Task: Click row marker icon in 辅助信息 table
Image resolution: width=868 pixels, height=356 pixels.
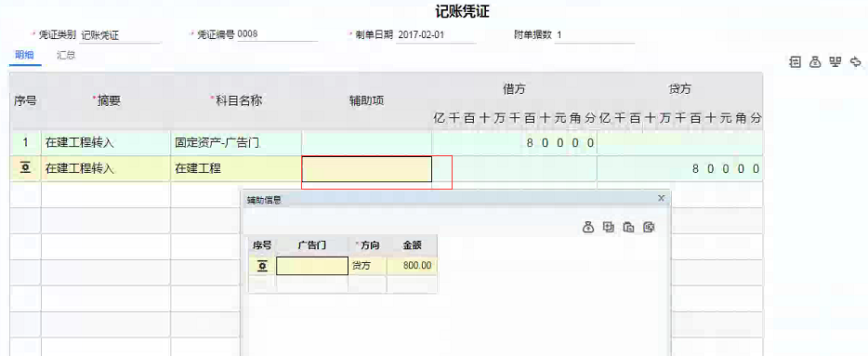Action: pyautogui.click(x=262, y=267)
